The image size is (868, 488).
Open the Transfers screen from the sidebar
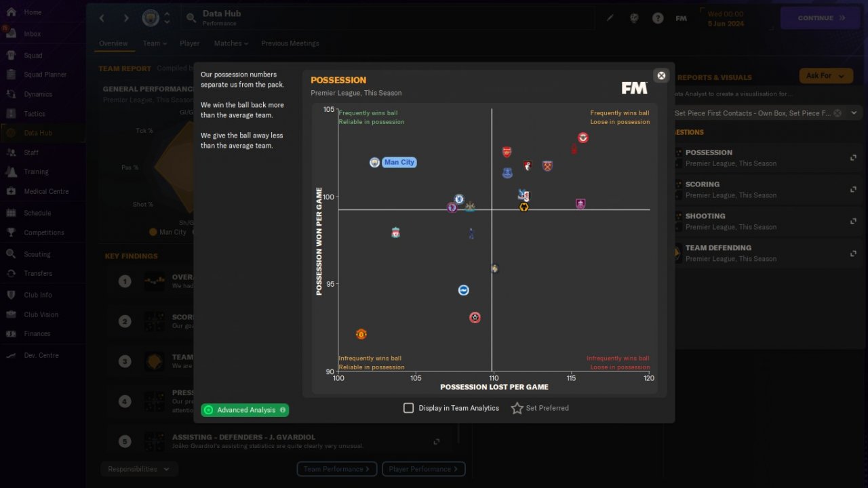pyautogui.click(x=38, y=273)
